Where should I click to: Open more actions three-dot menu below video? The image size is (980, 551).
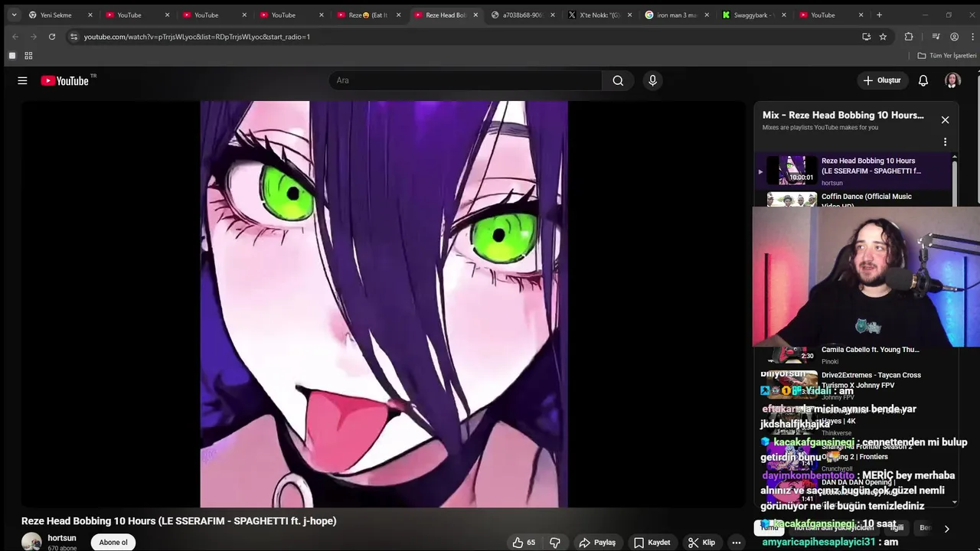(737, 543)
